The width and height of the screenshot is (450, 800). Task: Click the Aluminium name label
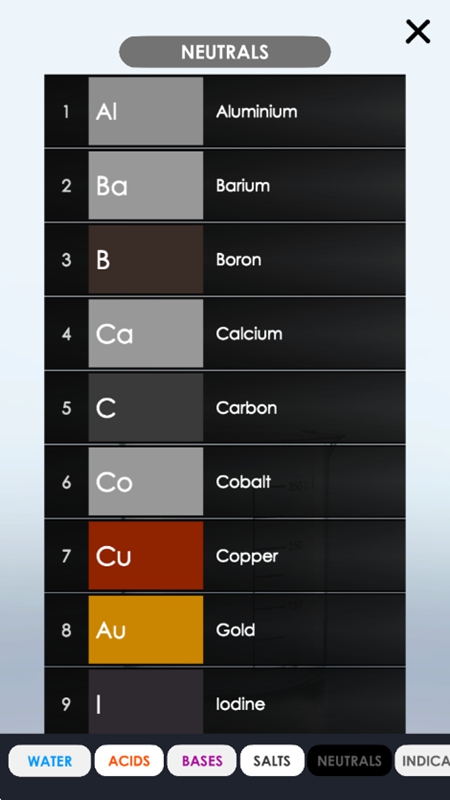pyautogui.click(x=257, y=111)
